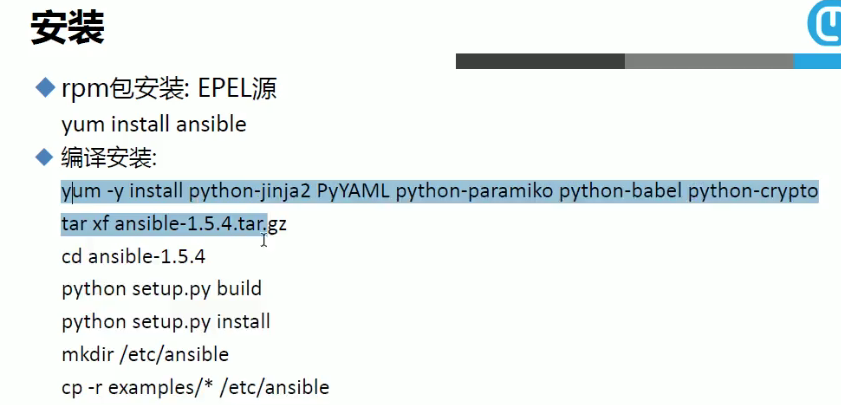Screen dimensions: 841x405
Task: Click the heading text rpm包安装
Action: coord(122,89)
